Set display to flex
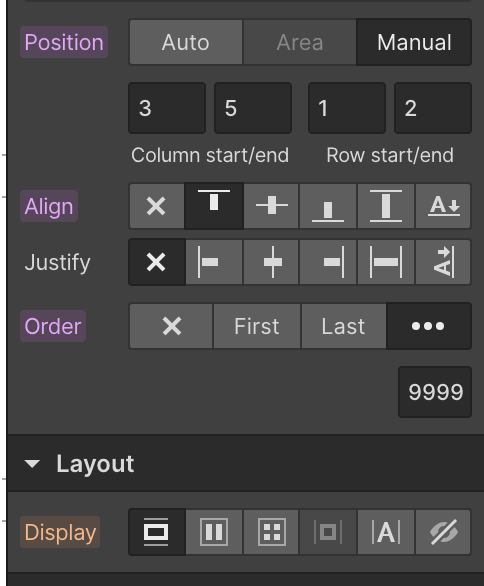 pyautogui.click(x=214, y=532)
